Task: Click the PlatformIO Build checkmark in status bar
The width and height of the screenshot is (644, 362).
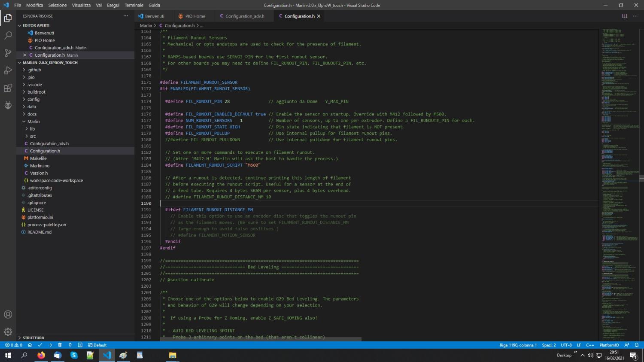Action: click(x=40, y=345)
